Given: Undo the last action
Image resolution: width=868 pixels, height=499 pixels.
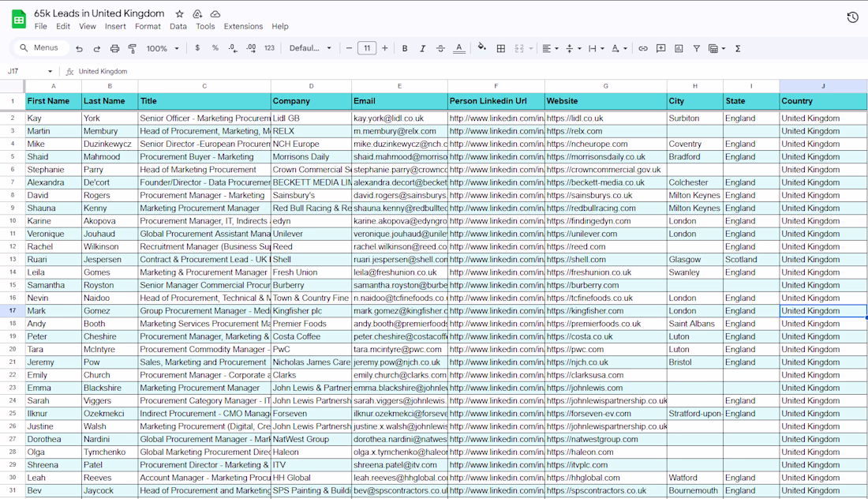Looking at the screenshot, I should pyautogui.click(x=79, y=49).
